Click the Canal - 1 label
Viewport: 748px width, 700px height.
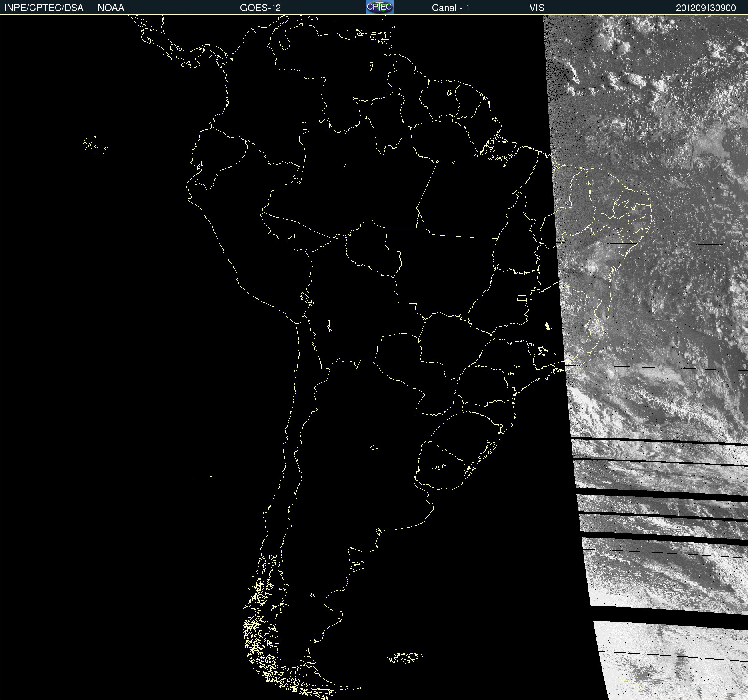(450, 8)
